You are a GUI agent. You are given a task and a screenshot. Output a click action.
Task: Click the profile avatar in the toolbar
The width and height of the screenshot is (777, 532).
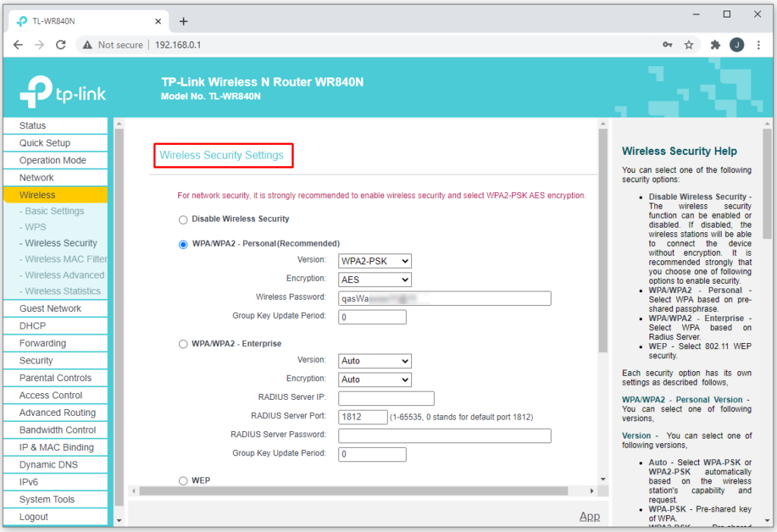736,45
